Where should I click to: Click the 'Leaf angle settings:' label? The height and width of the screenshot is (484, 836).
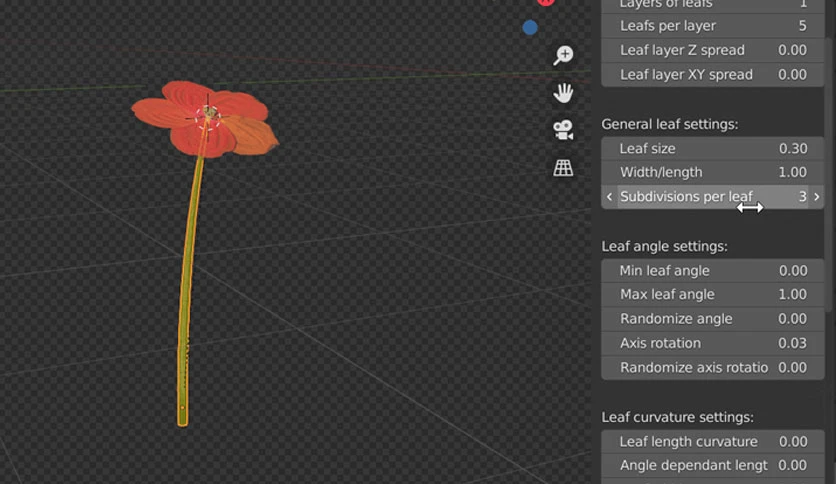(x=664, y=246)
